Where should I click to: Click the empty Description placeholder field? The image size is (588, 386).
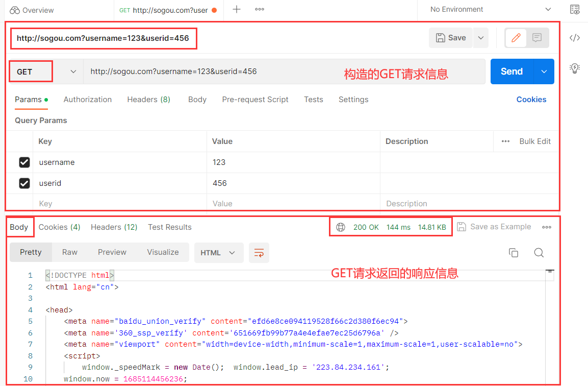point(469,203)
